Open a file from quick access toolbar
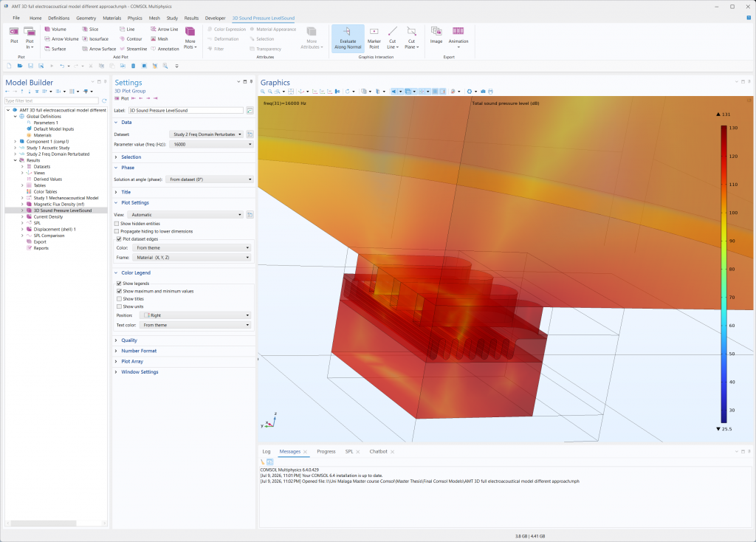Viewport: 756px width, 542px height. tap(19, 66)
